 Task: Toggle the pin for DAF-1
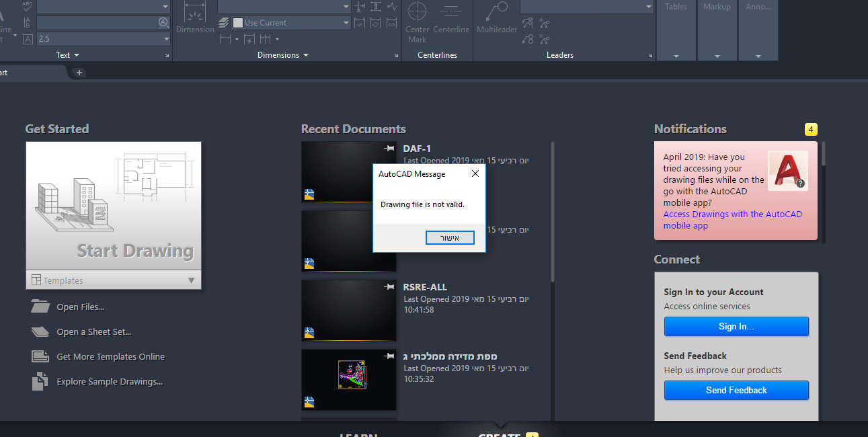(x=389, y=148)
